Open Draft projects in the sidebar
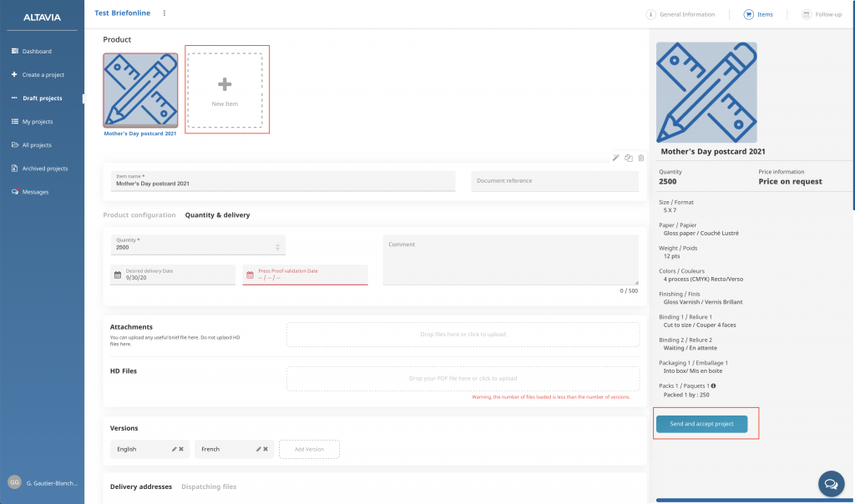The width and height of the screenshot is (855, 504). [42, 98]
